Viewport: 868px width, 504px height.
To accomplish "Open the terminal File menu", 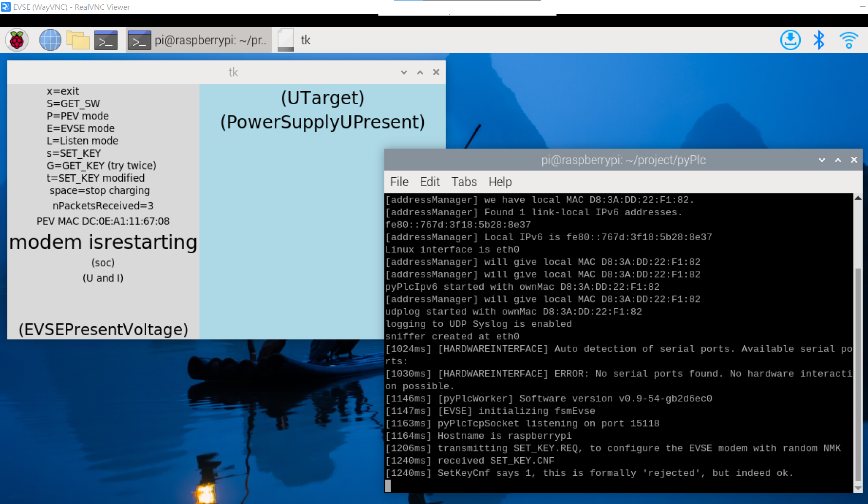I will [399, 182].
